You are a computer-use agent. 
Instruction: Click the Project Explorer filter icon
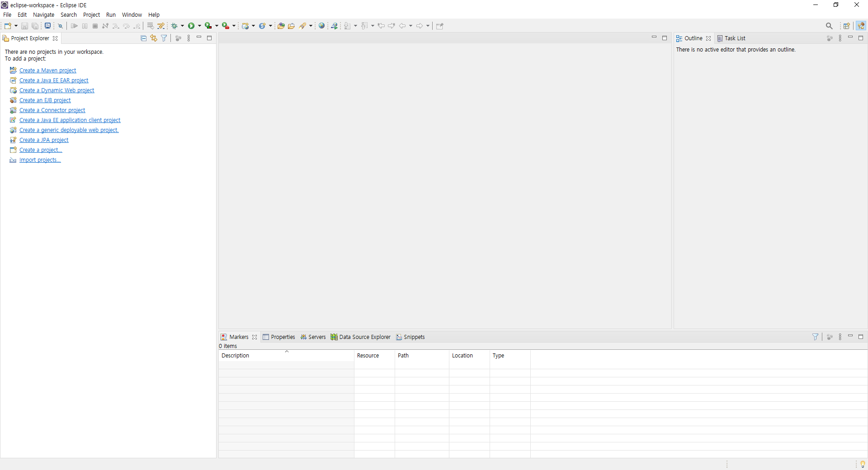pyautogui.click(x=164, y=38)
